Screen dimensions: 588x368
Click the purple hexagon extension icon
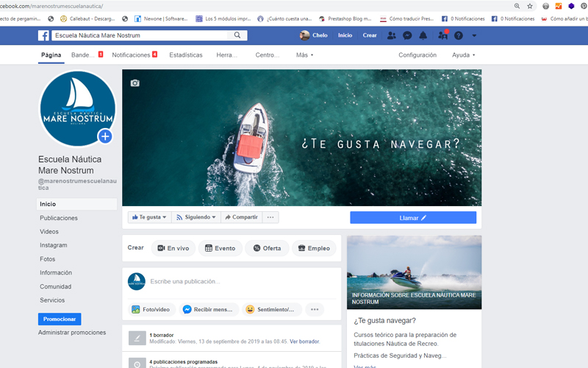click(x=571, y=6)
